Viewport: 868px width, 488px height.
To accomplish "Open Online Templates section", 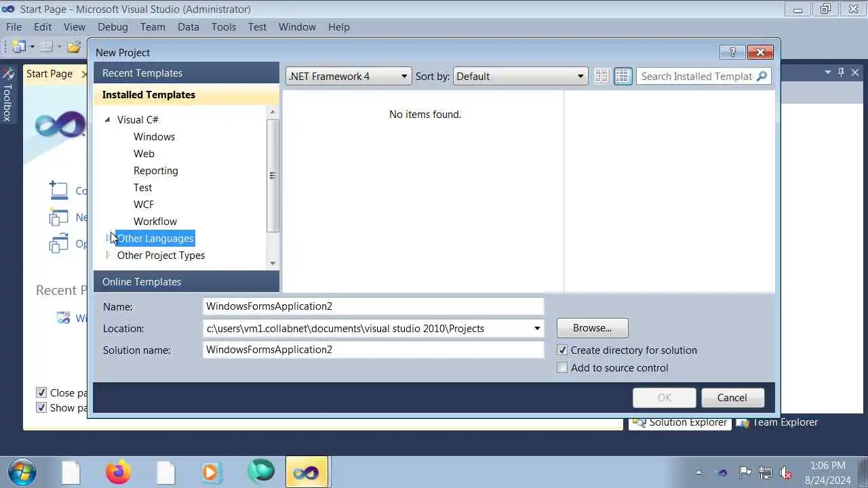I will pos(186,282).
